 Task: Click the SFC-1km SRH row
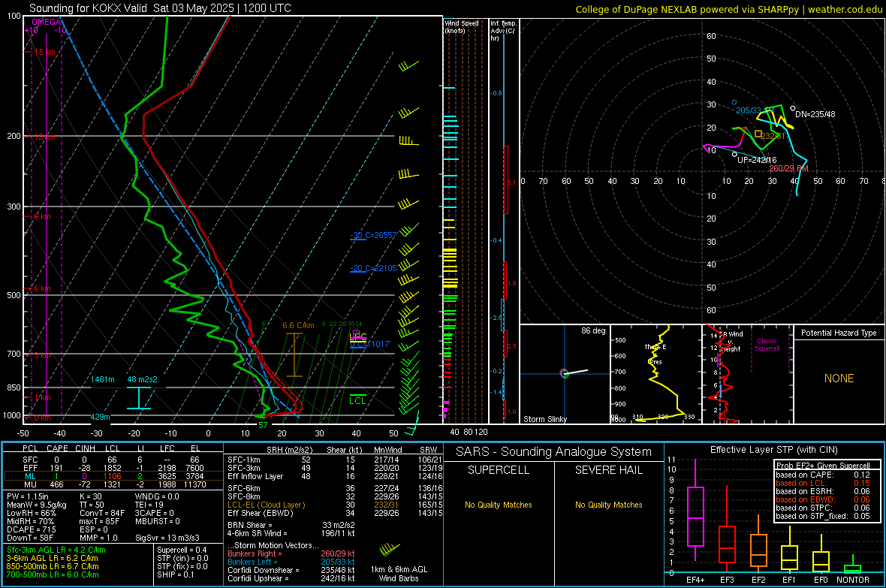pyautogui.click(x=334, y=460)
